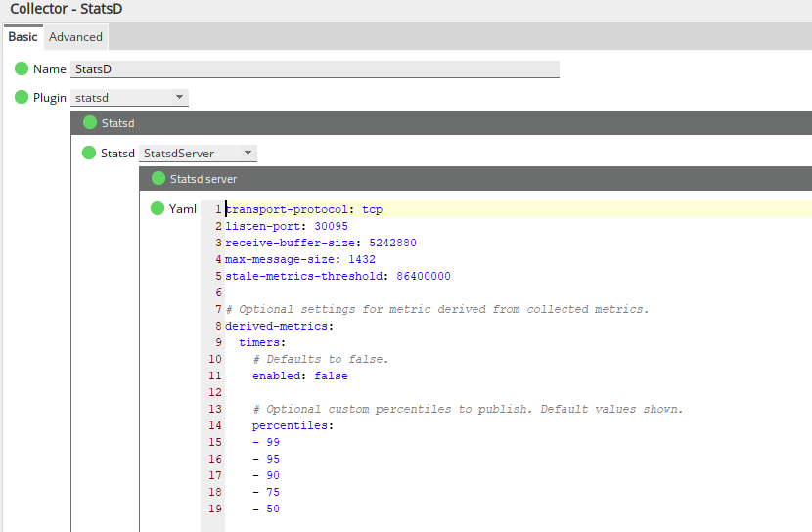Click green status icon beside Name
Viewport: 812px width, 532px height.
tap(22, 68)
